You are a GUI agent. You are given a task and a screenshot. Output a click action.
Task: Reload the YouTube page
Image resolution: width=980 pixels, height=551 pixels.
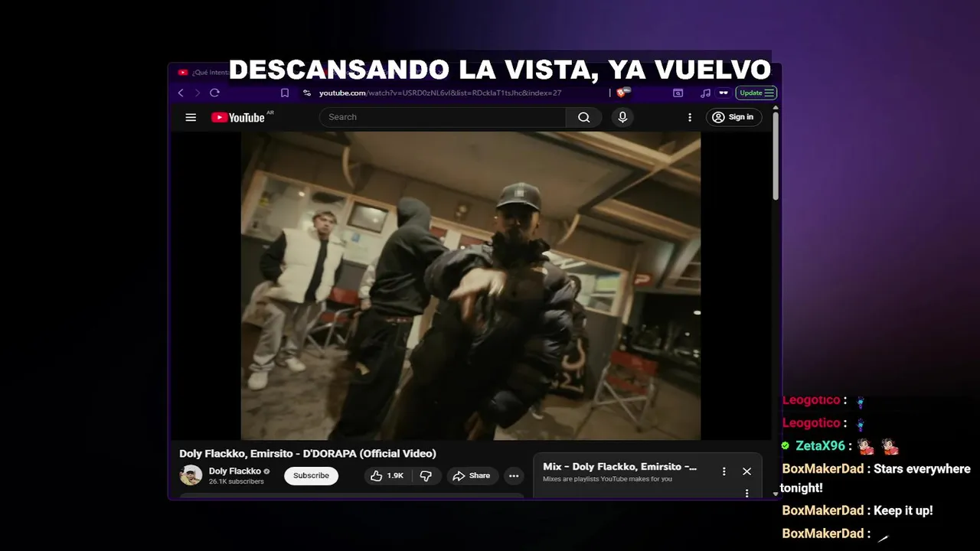coord(214,93)
